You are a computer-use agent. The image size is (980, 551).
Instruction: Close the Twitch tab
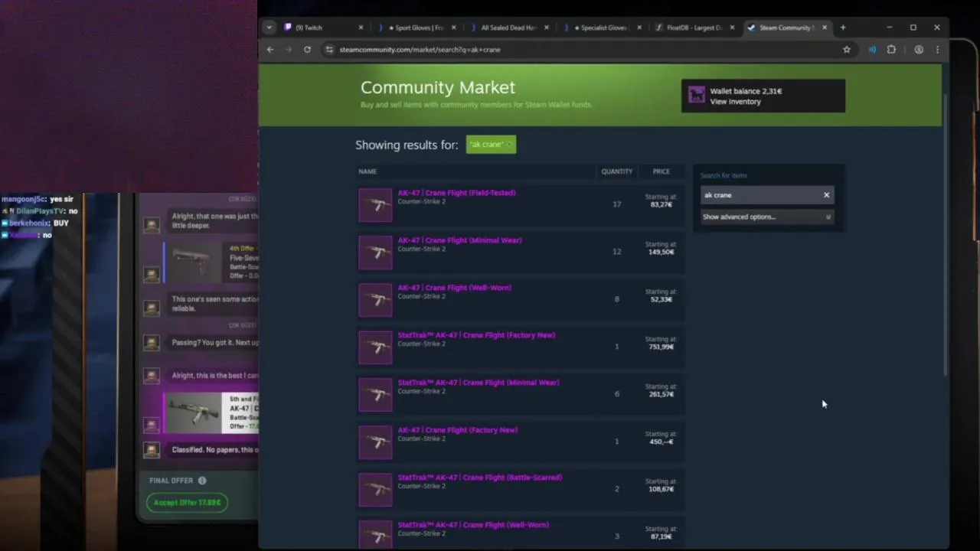point(361,28)
